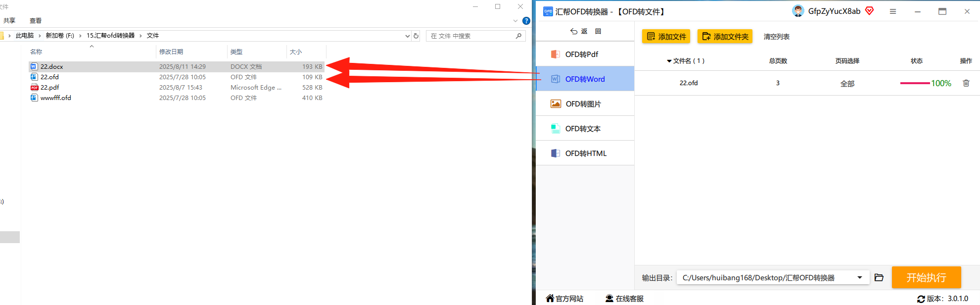
Task: Select OFD转Pdf in sidebar
Action: 585,54
